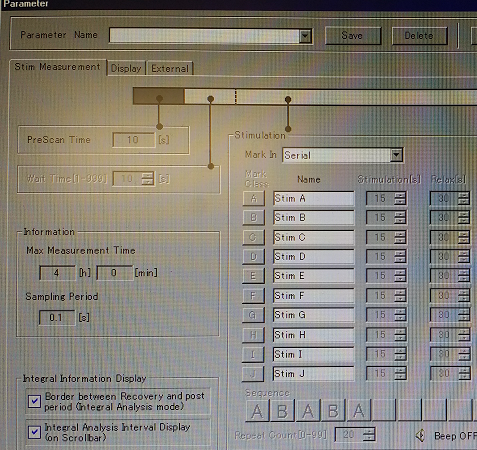Toggle Integral Analysis Interval Display checkbox
Image resolution: width=477 pixels, height=450 pixels.
tap(34, 432)
